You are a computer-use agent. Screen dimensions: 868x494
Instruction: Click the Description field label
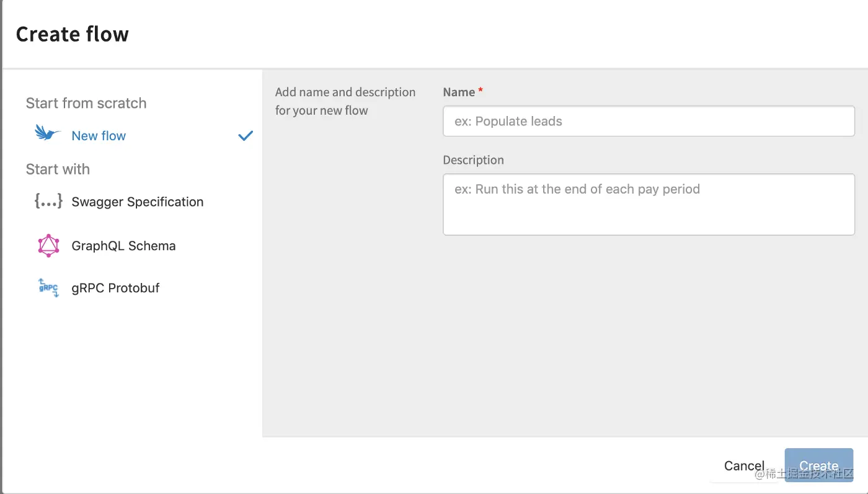click(473, 160)
